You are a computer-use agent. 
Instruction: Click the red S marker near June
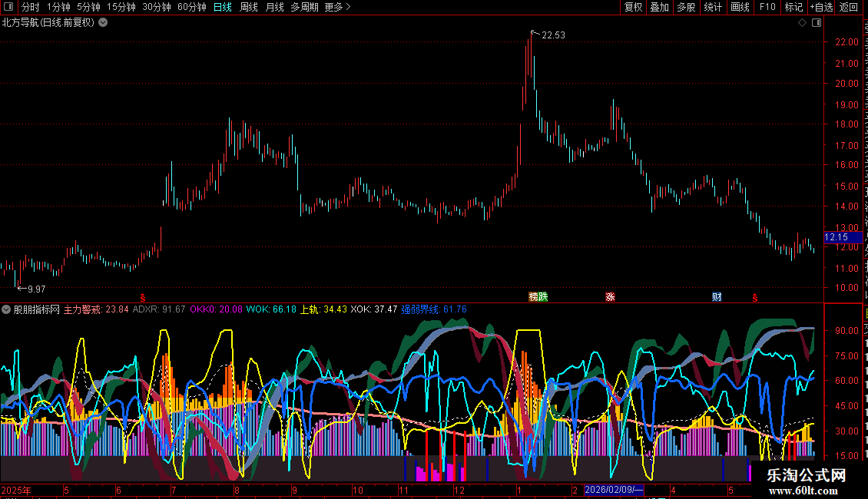pos(142,298)
